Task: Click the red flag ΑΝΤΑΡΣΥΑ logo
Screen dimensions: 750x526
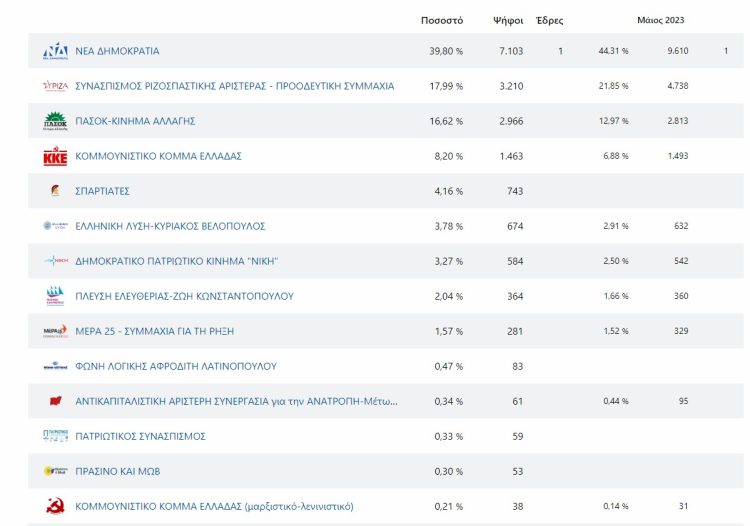Action: click(55, 401)
